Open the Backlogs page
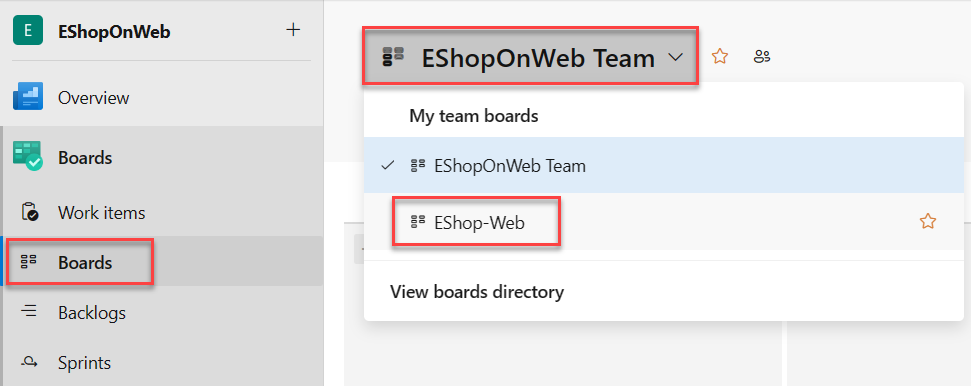The image size is (971, 386). tap(92, 313)
